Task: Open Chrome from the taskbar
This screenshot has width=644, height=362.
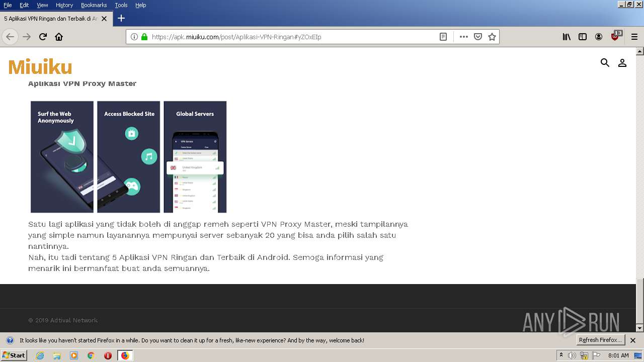Action: pyautogui.click(x=91, y=355)
